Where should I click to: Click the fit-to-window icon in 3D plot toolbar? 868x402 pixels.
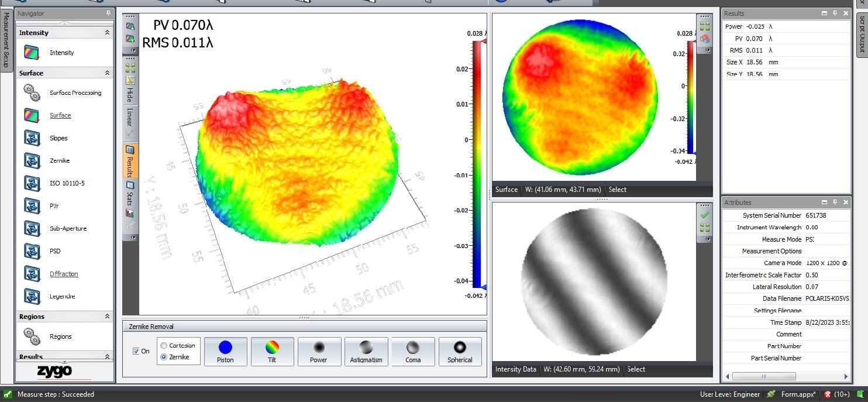[130, 67]
